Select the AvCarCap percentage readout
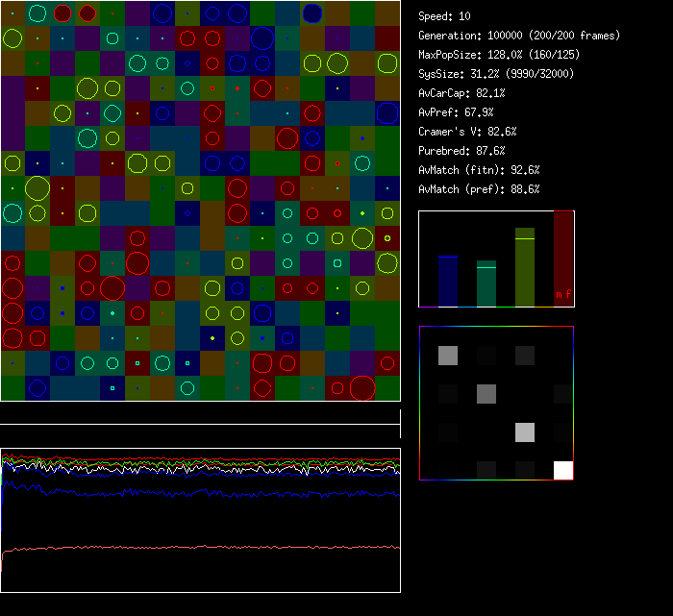 tap(462, 93)
